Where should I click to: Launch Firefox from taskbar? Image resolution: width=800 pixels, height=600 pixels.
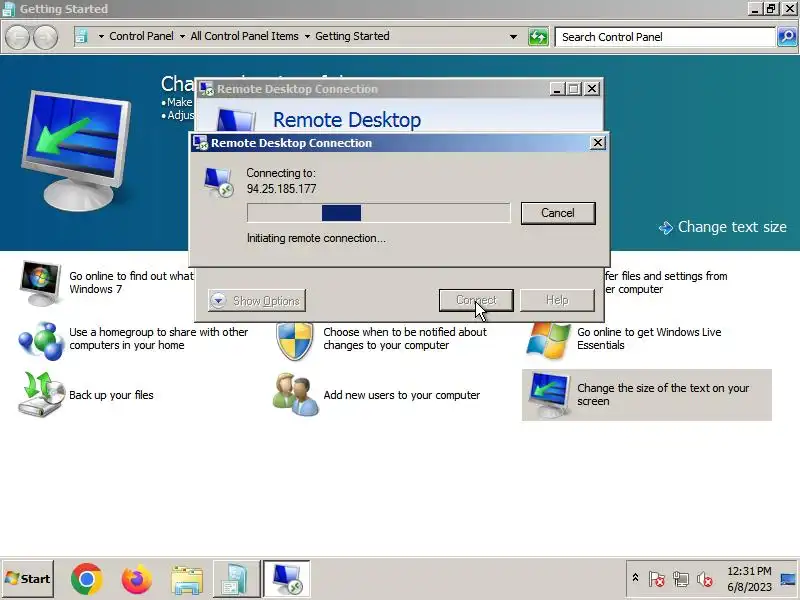(x=136, y=580)
